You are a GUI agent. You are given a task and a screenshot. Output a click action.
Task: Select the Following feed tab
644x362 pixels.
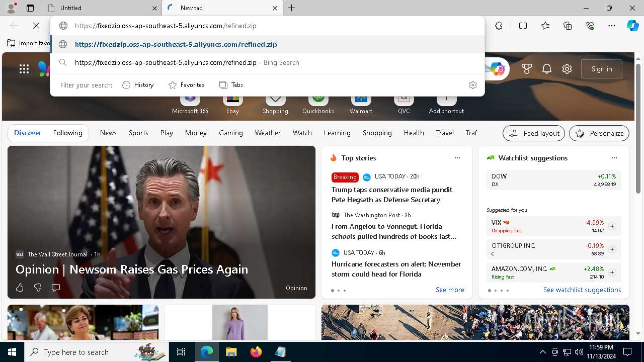[68, 133]
